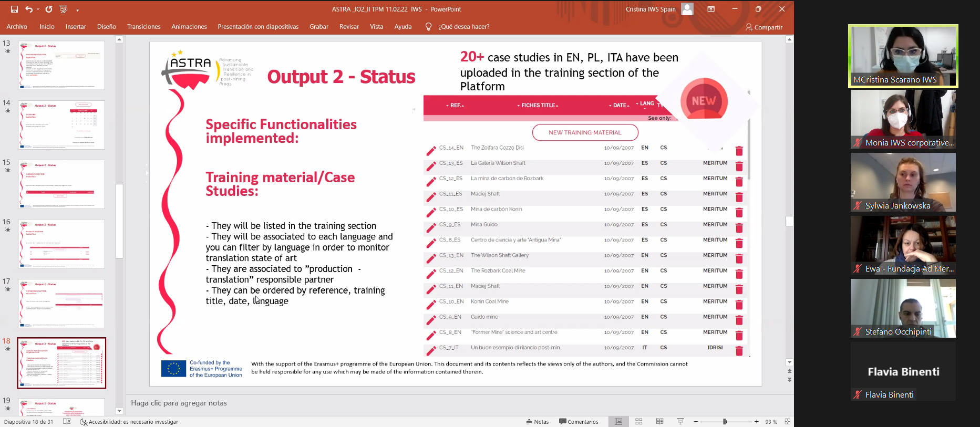Expand the Undo history dropdown arrow
Viewport: 980px width, 427px height.
coord(38,9)
